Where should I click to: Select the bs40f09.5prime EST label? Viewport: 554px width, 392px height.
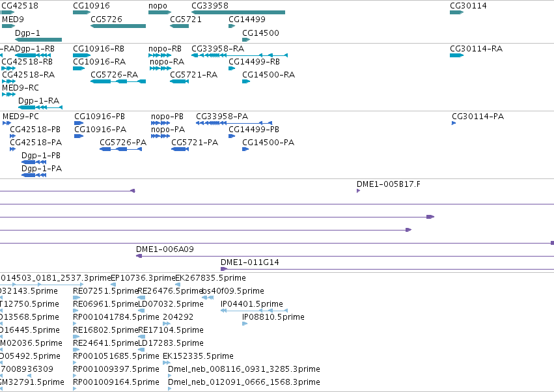pos(233,291)
